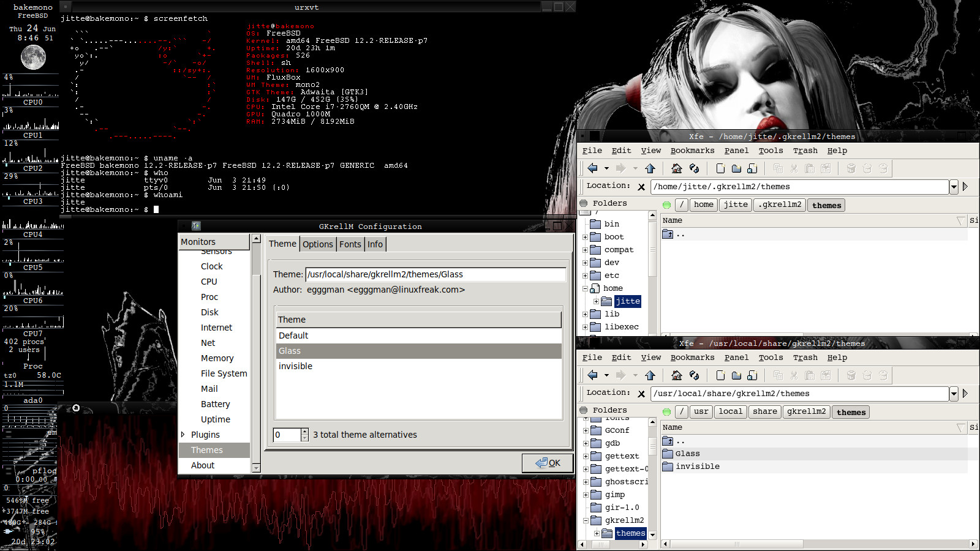Refresh the /home/jitte Xfe window
This screenshot has height=551, width=980.
[694, 168]
